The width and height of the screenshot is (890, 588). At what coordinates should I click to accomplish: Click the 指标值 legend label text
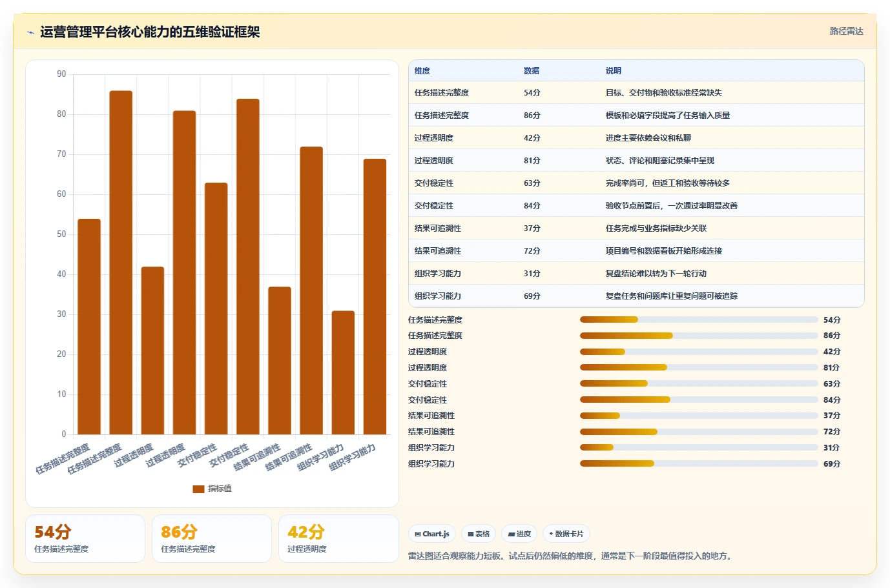[x=220, y=489]
